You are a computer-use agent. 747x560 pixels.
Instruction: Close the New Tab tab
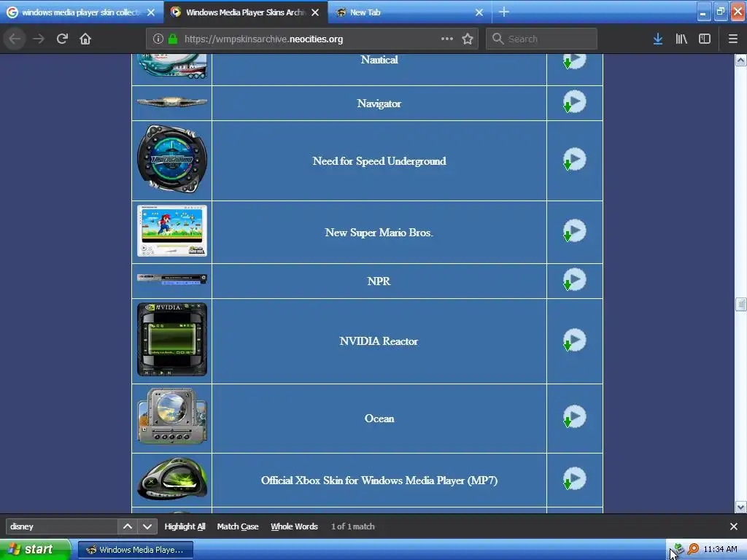click(479, 12)
